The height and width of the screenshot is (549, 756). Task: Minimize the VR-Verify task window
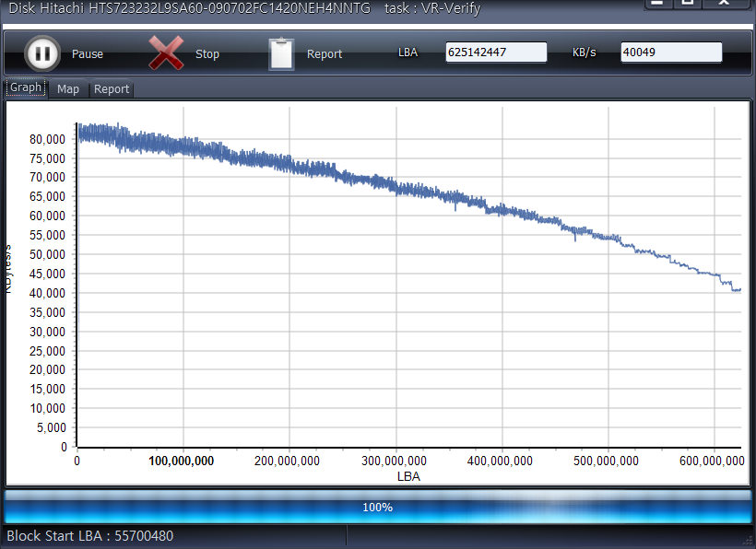pyautogui.click(x=656, y=4)
